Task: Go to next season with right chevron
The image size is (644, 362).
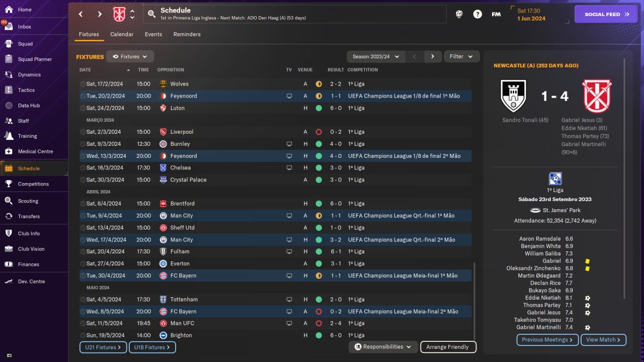Action: pyautogui.click(x=433, y=57)
